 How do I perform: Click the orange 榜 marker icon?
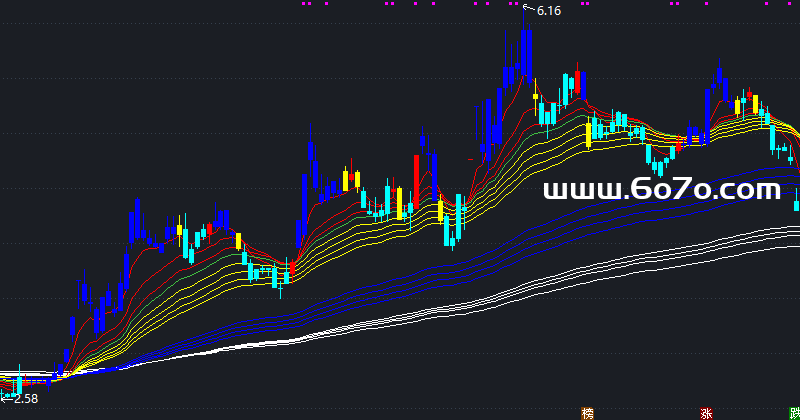587,412
